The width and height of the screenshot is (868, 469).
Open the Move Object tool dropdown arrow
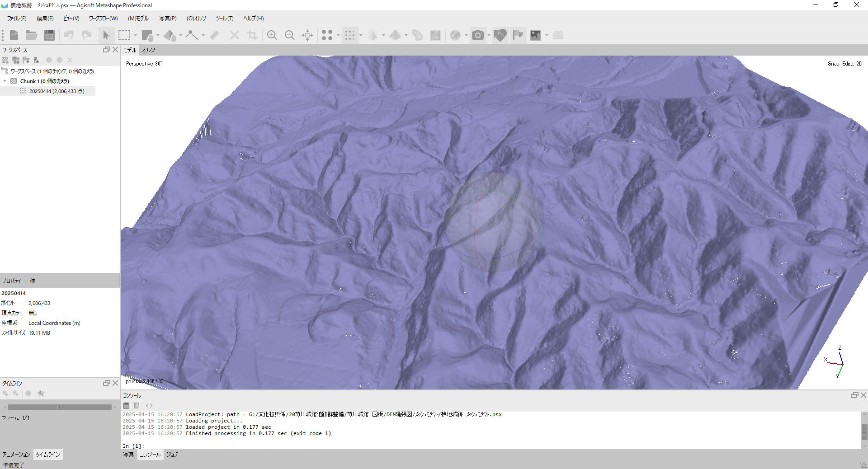point(180,35)
